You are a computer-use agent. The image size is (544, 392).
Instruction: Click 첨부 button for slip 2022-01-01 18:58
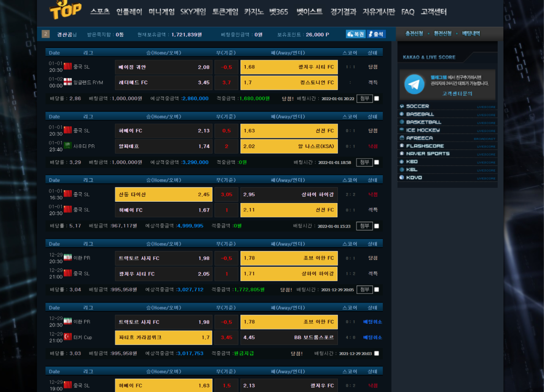(365, 162)
